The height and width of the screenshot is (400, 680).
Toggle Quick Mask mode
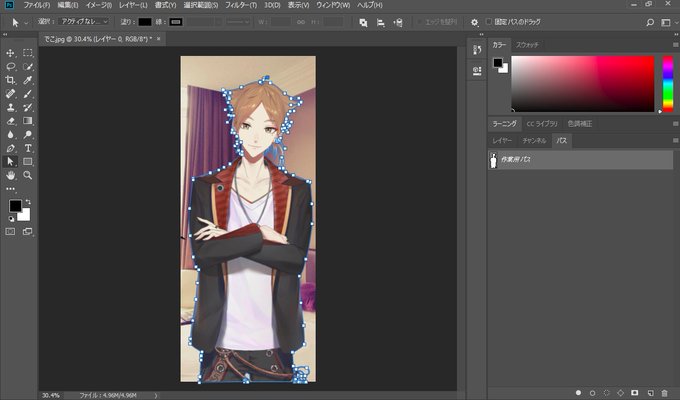10,232
